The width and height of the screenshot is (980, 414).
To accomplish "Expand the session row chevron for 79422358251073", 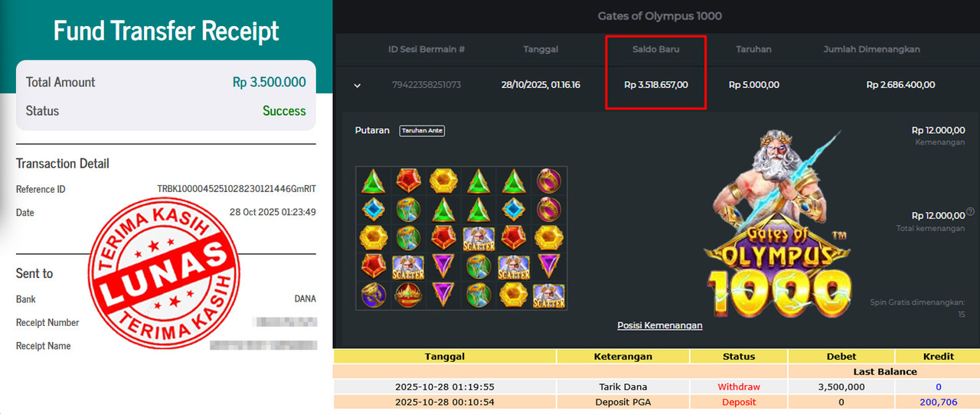I will (357, 85).
